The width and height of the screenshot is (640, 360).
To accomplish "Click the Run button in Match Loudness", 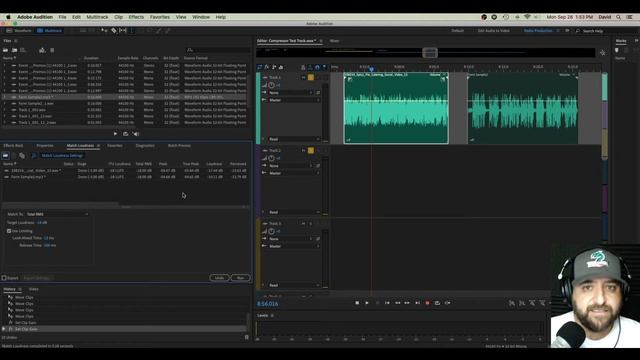I will pyautogui.click(x=240, y=278).
